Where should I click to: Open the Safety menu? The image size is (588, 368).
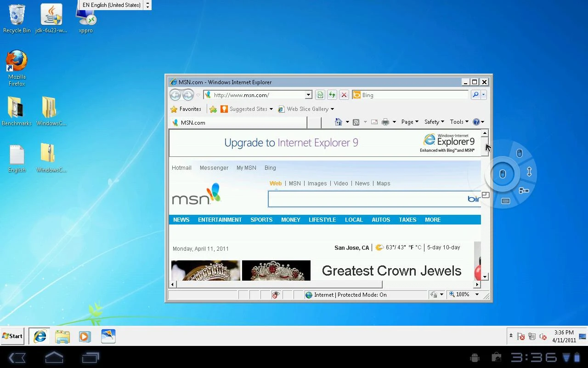coord(434,122)
